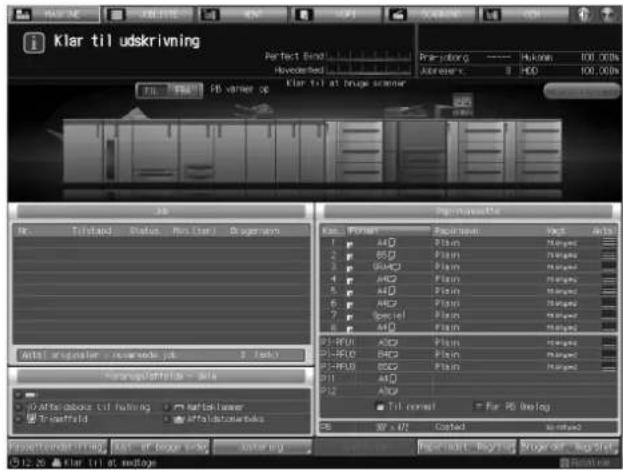Select the PI1 A4 row

coord(468,379)
